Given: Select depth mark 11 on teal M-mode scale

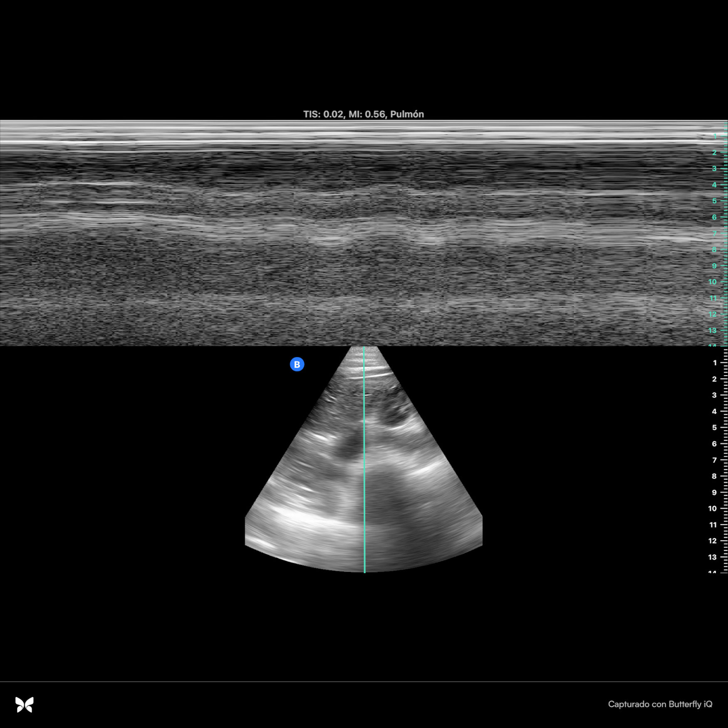Looking at the screenshot, I should [713, 298].
